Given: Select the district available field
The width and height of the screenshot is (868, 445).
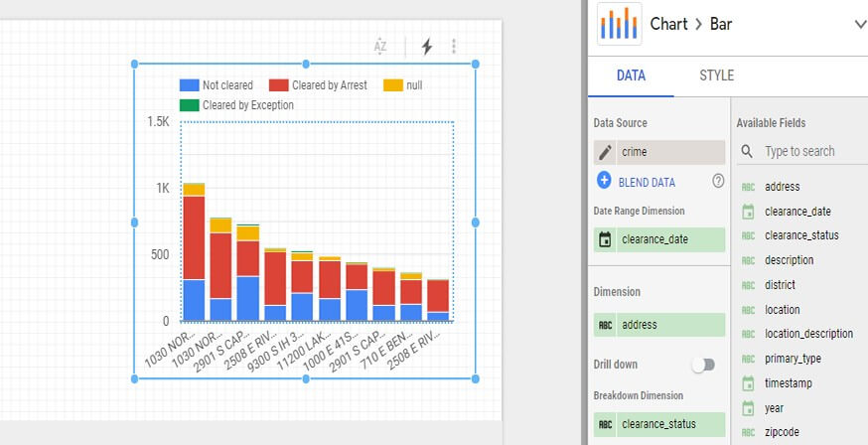Looking at the screenshot, I should pyautogui.click(x=780, y=285).
